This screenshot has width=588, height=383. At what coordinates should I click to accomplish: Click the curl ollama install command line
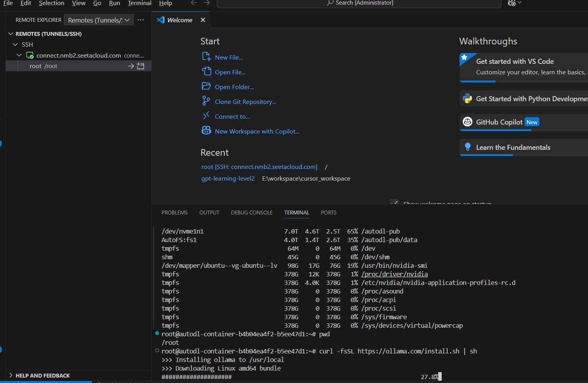(x=398, y=351)
